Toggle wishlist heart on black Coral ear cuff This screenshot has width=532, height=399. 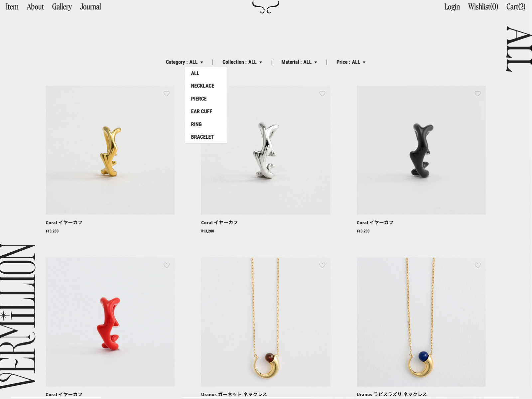478,94
